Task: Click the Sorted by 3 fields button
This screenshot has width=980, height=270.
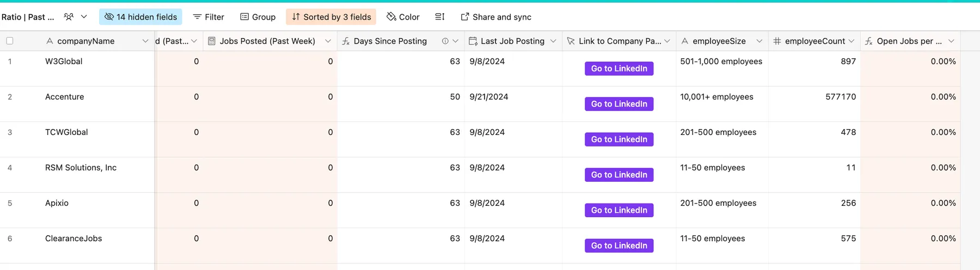Action: coord(331,17)
